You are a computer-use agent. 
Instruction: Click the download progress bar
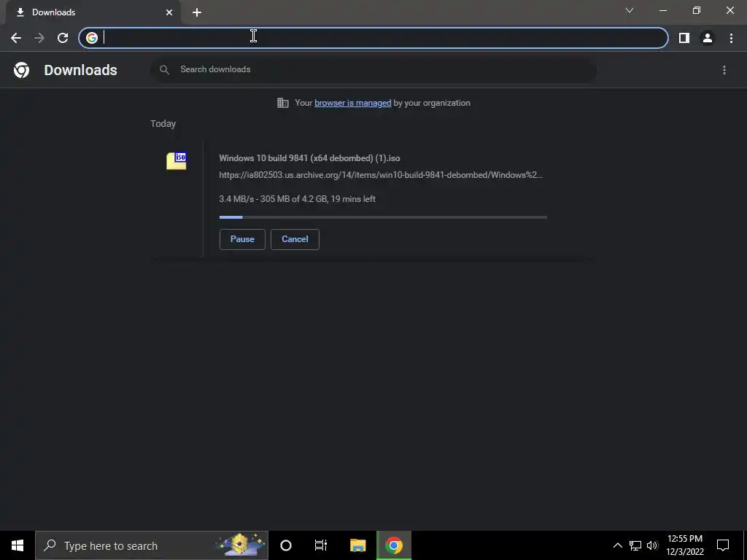click(x=383, y=217)
